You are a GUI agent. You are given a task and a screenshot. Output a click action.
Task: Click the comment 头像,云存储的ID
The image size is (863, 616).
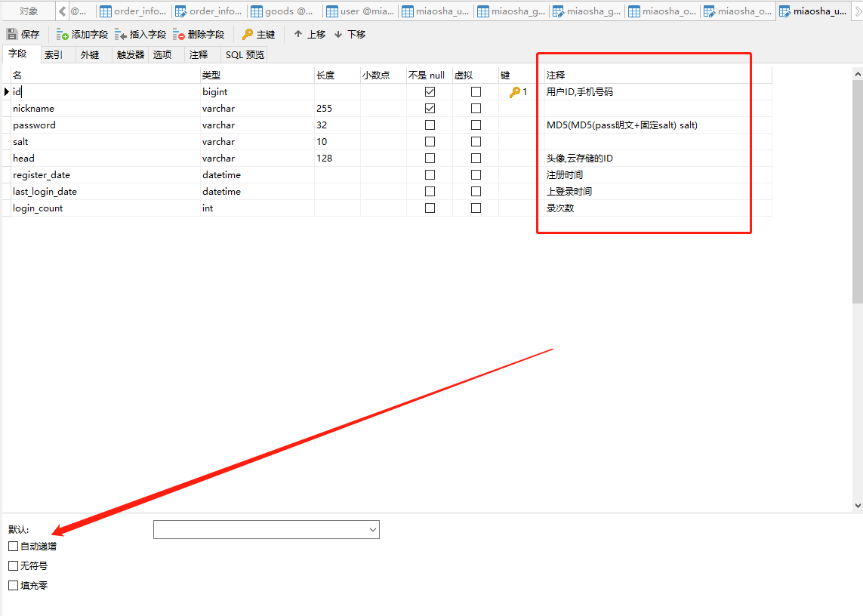[x=580, y=158]
